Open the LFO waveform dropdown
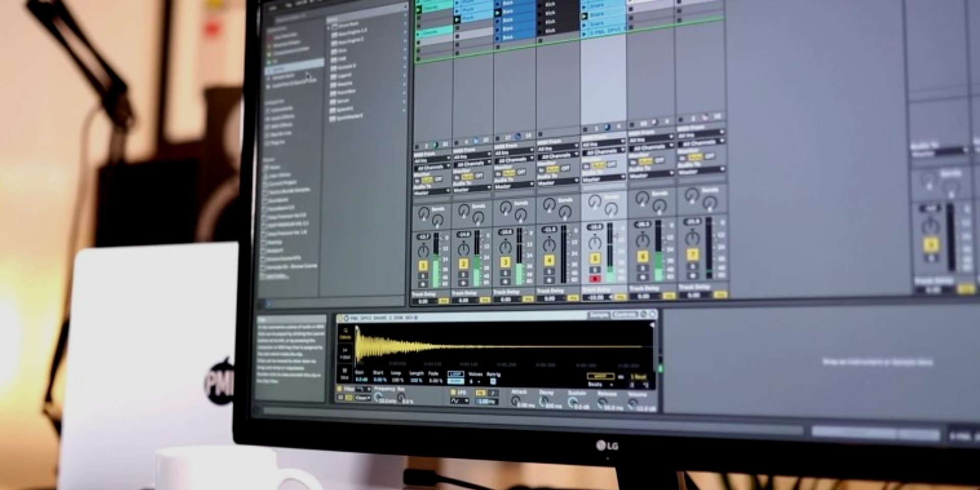The width and height of the screenshot is (980, 490). point(459,401)
